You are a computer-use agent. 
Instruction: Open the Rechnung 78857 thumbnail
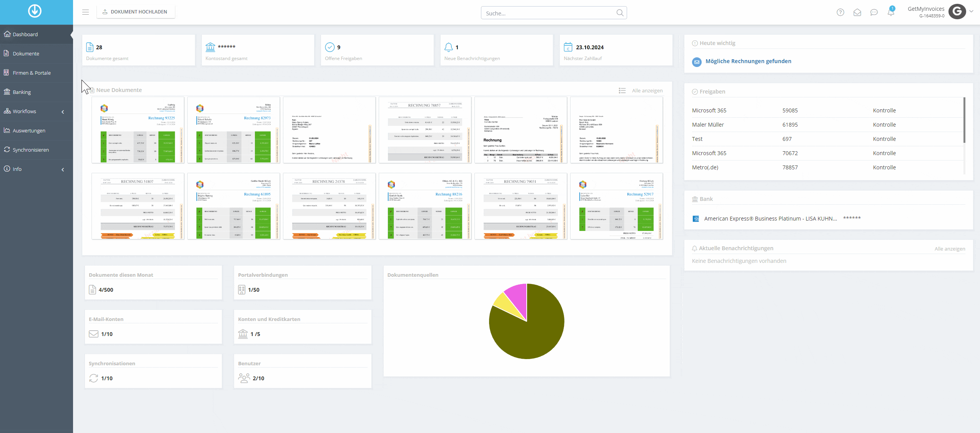425,130
